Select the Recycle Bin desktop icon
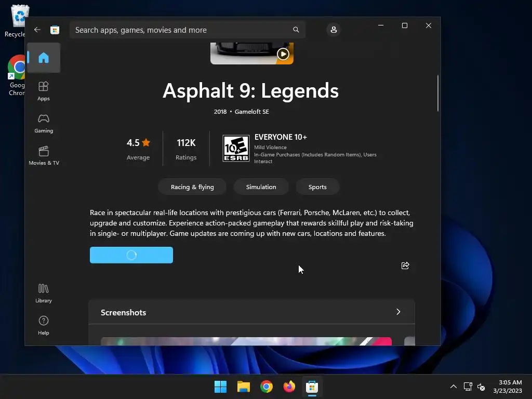This screenshot has width=532, height=399. click(16, 21)
